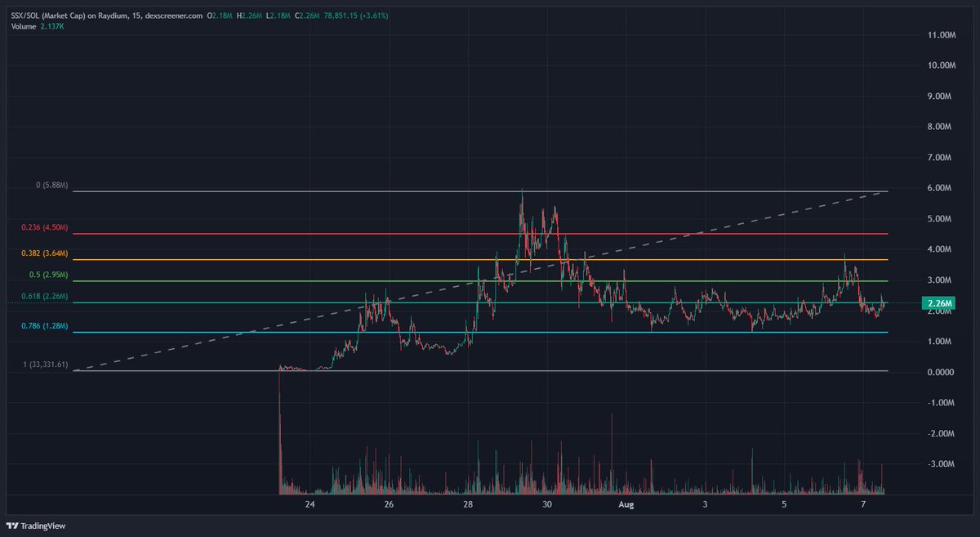
Task: Click the dashed Fibonacci trend line
Action: 480,280
